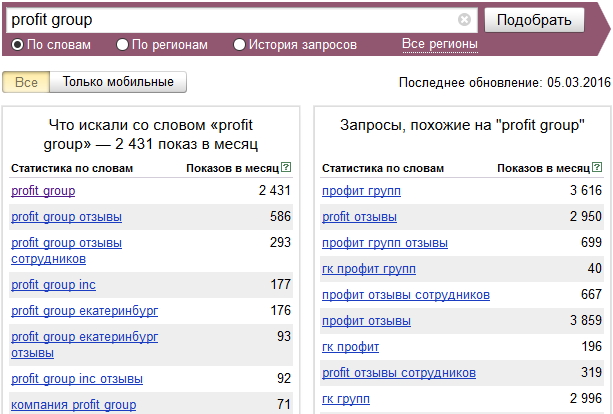613x414 pixels.
Task: Open the профит групп link
Action: (361, 191)
